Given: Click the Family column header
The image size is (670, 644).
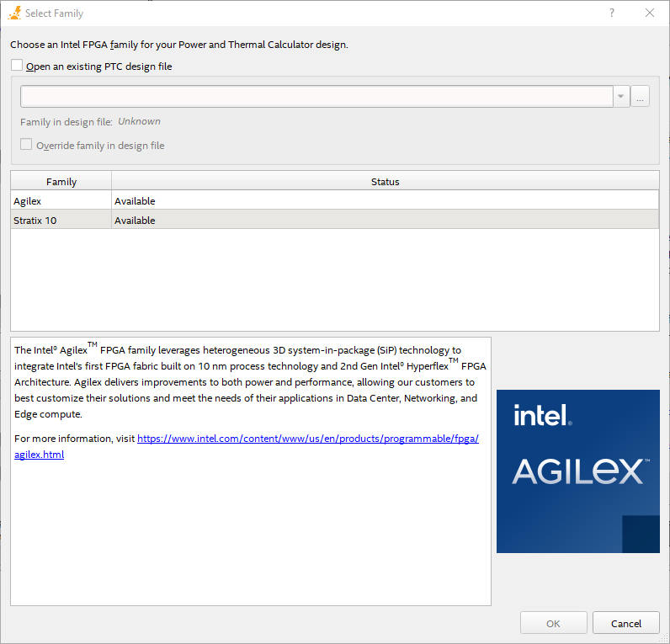Looking at the screenshot, I should [x=61, y=182].
